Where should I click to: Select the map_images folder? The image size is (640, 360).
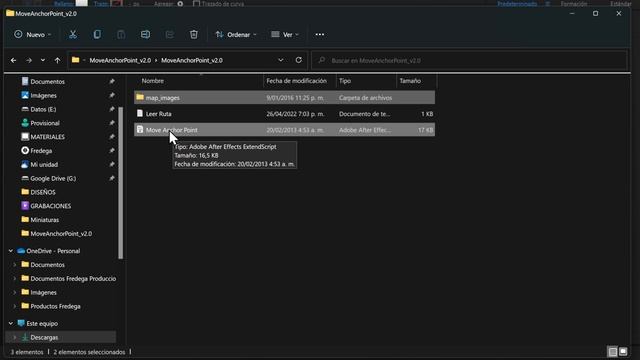(x=284, y=98)
